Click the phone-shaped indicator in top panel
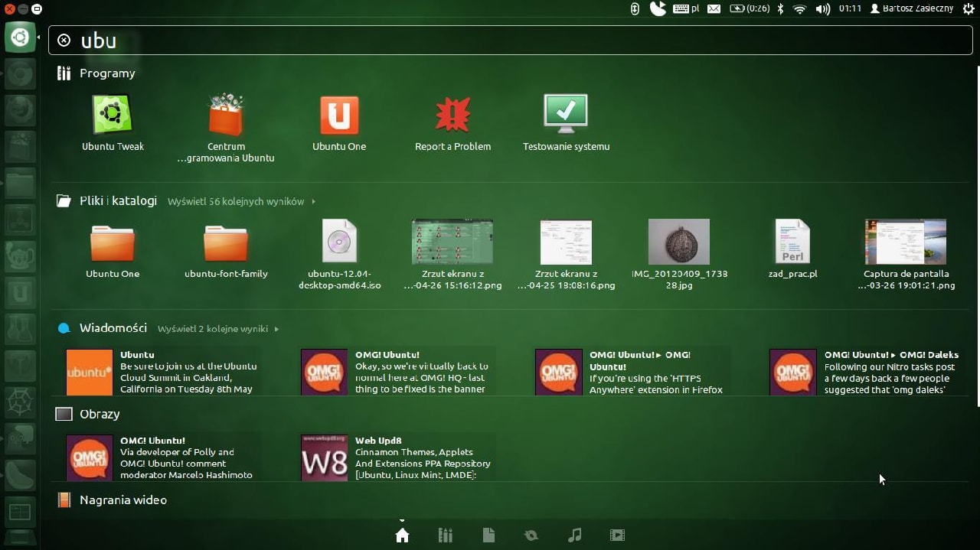This screenshot has height=550, width=980. tap(658, 8)
